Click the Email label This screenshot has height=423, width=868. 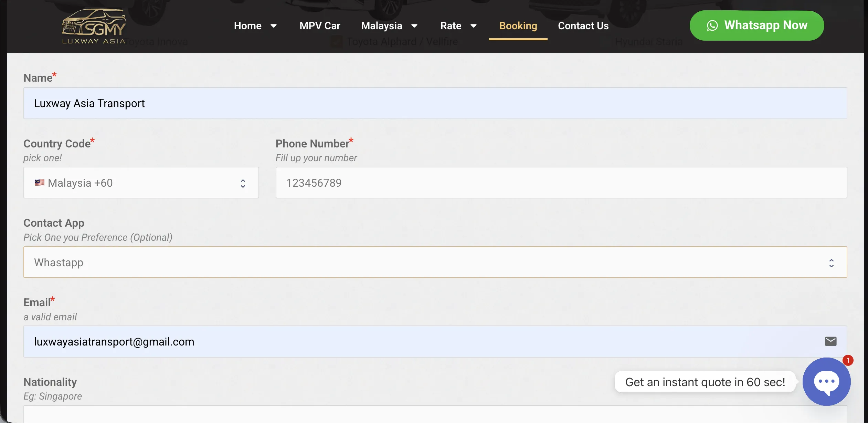point(37,302)
